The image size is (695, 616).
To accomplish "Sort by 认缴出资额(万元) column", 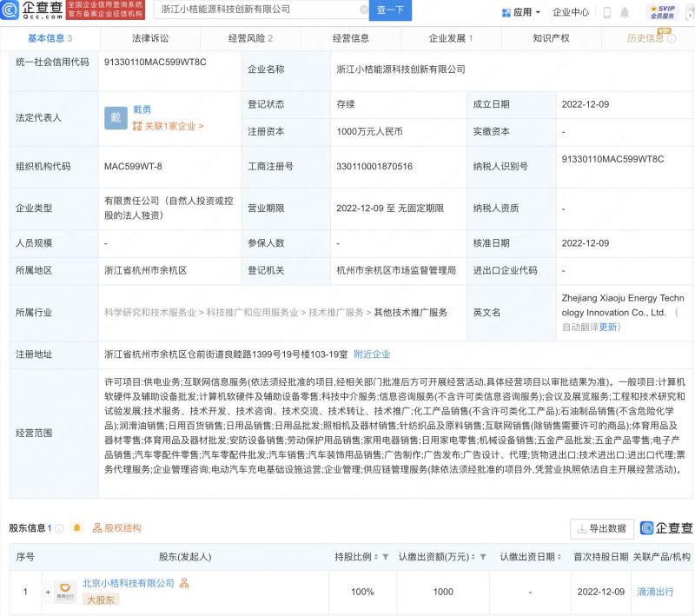I will click(x=473, y=557).
